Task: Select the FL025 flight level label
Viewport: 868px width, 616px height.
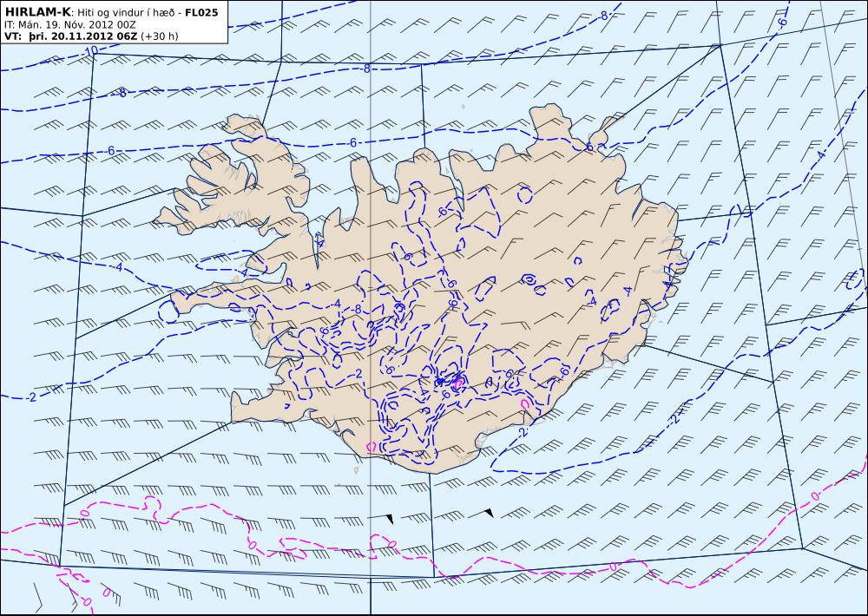Action: 200,12
